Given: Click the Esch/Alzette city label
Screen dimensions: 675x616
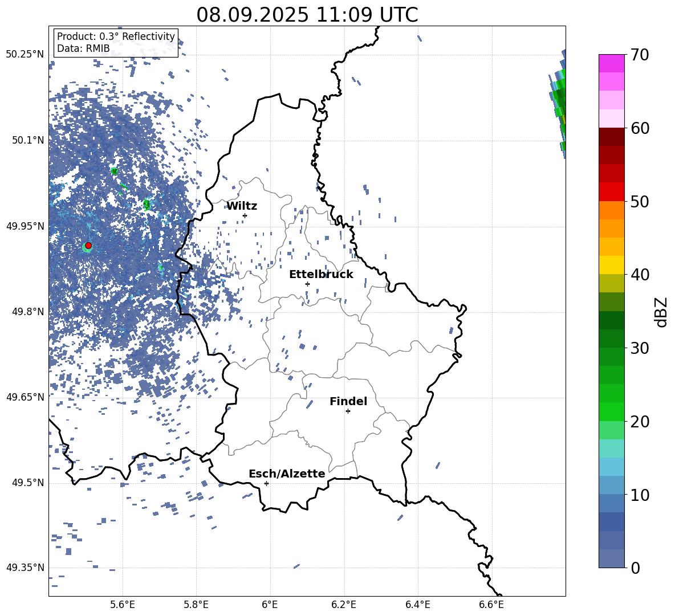Looking at the screenshot, I should (x=287, y=474).
